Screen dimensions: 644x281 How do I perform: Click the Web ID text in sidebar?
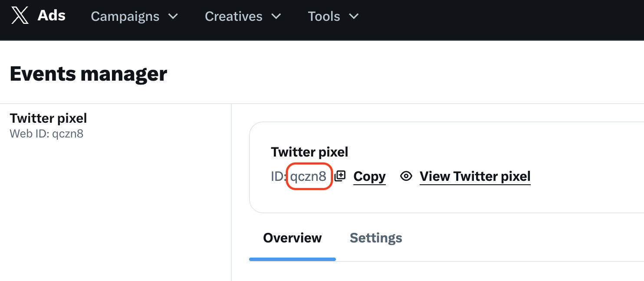(46, 134)
